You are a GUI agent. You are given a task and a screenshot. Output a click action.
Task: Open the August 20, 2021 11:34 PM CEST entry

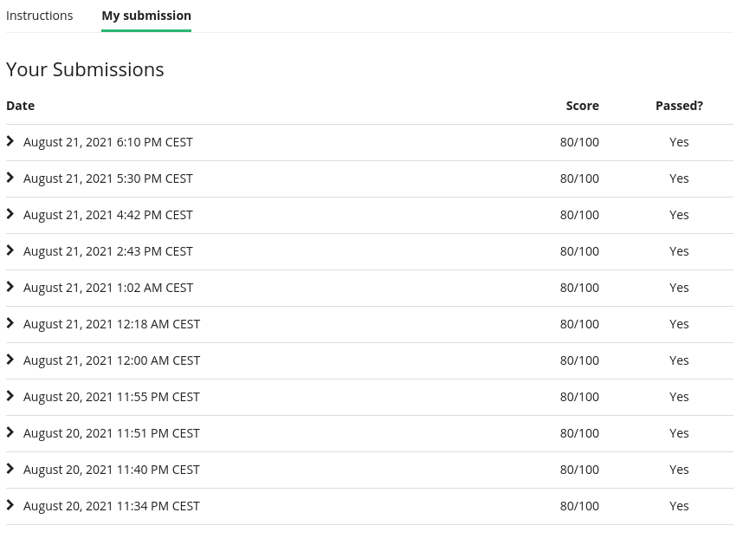pyautogui.click(x=370, y=506)
